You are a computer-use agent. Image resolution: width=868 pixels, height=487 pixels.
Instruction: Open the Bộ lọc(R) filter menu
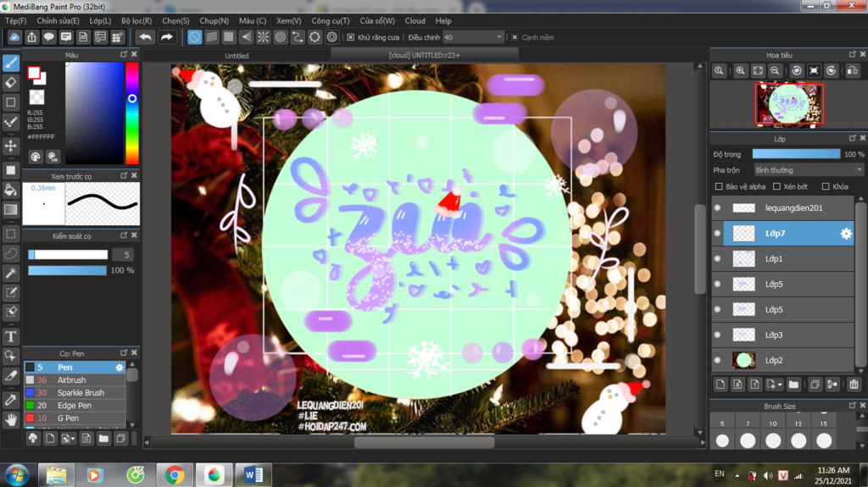coord(136,20)
